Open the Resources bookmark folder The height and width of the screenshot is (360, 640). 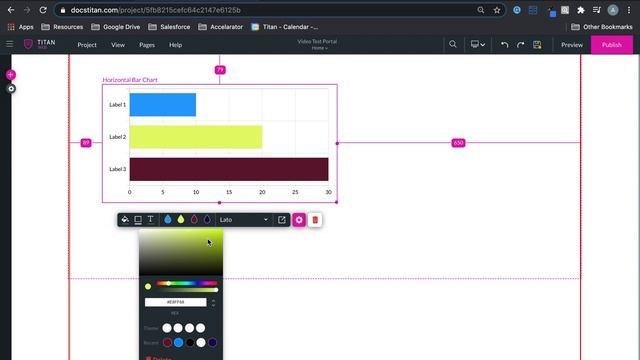[62, 27]
